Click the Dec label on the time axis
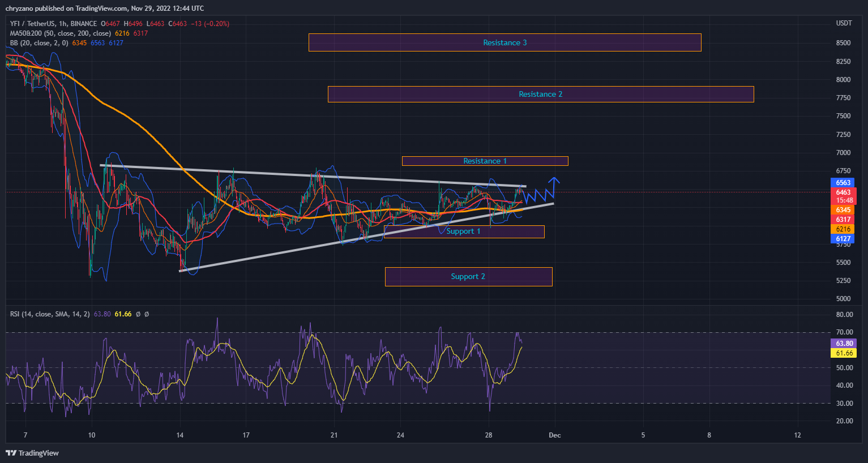The image size is (868, 463). click(555, 435)
